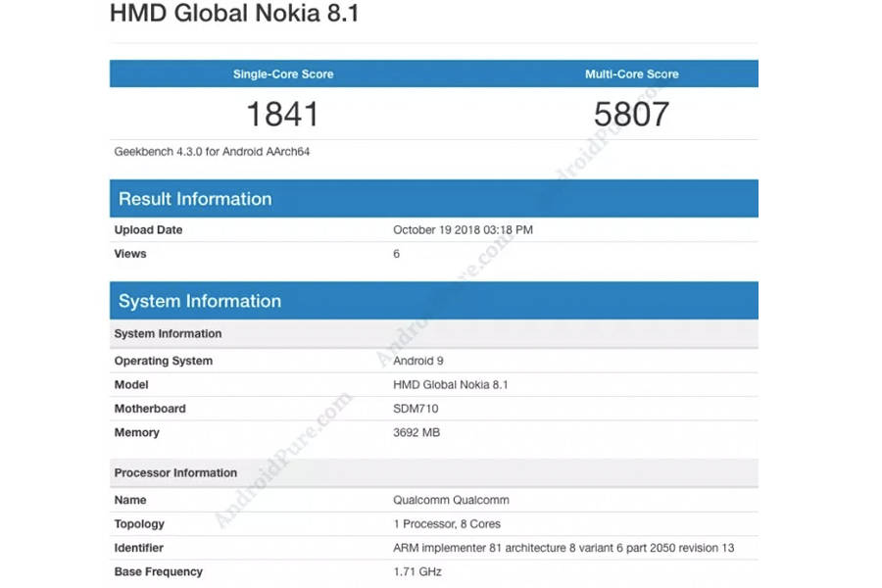Viewport: 882px width, 588px height.
Task: Select the Operating System label
Action: [x=164, y=361]
